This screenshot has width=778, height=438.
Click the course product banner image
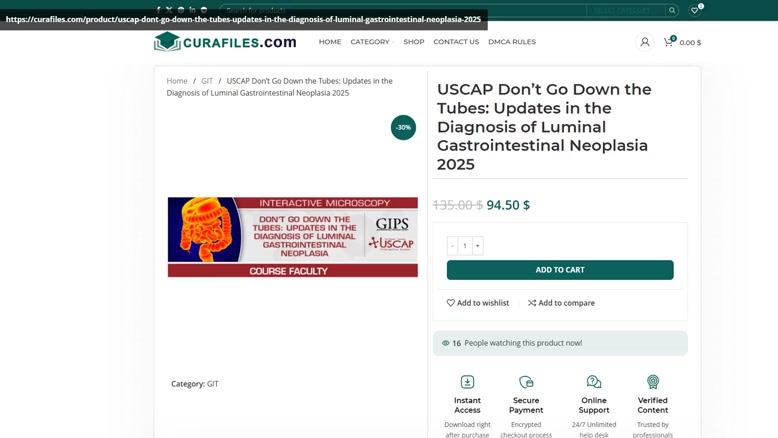(293, 237)
